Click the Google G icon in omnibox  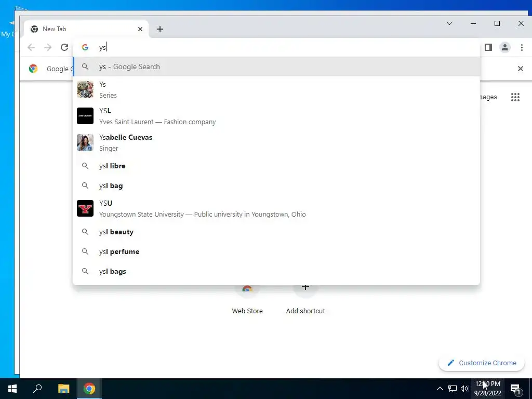(85, 47)
